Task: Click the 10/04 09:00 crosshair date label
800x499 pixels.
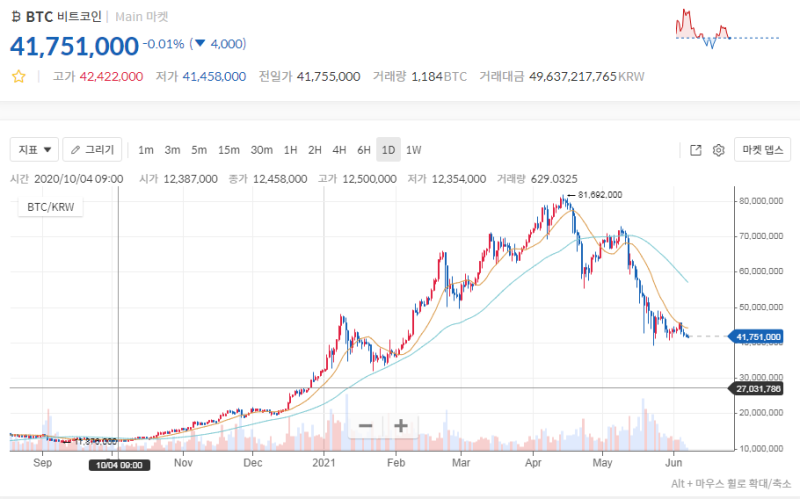Action: point(119,465)
